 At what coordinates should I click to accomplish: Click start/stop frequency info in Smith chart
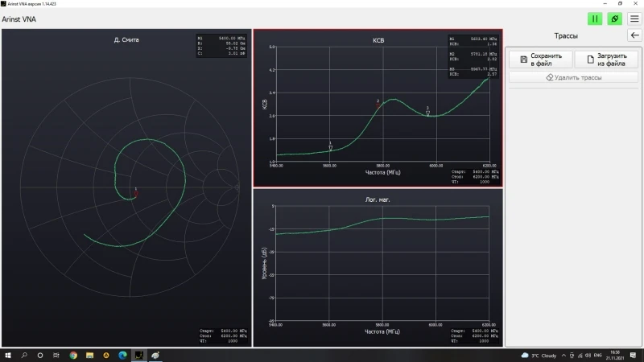(x=223, y=335)
